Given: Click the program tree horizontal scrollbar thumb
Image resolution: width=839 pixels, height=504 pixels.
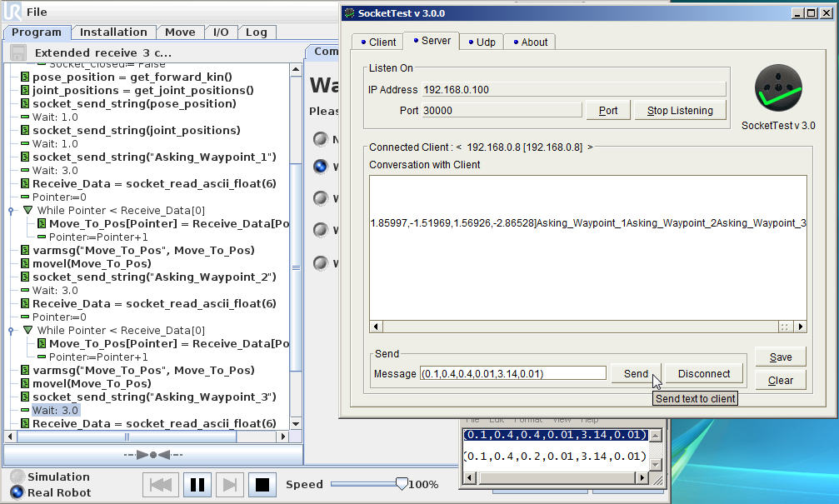Looking at the screenshot, I should tap(127, 437).
